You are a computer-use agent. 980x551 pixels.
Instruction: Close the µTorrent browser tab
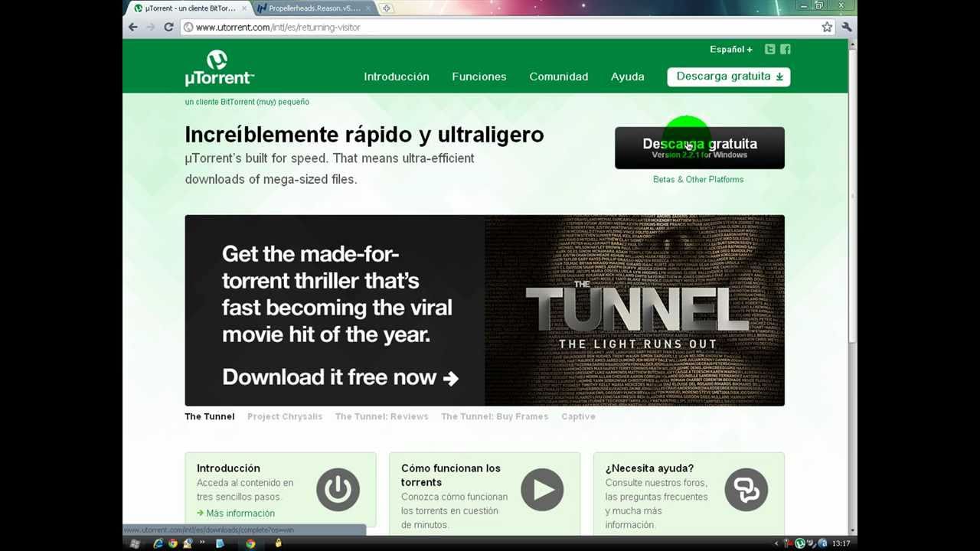[245, 8]
